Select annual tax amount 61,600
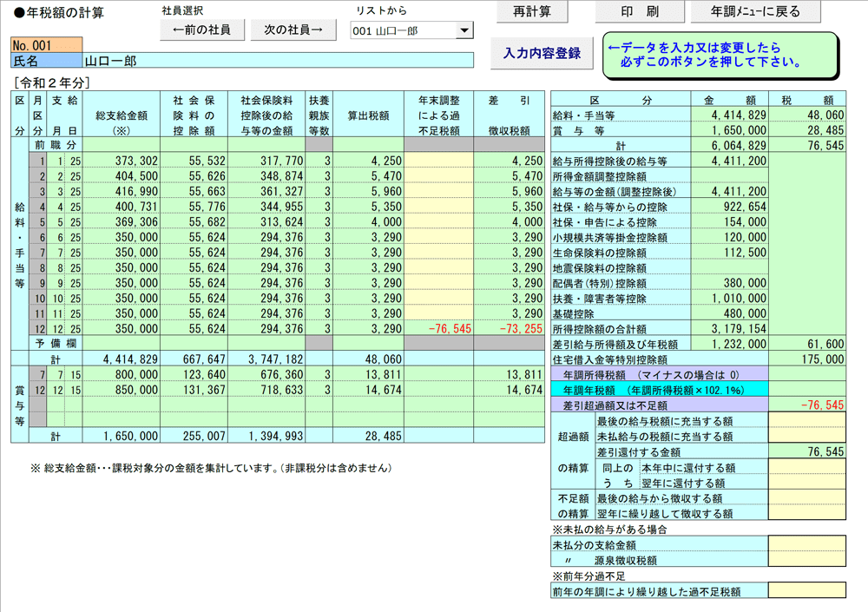The height and width of the screenshot is (612, 868). click(x=807, y=344)
